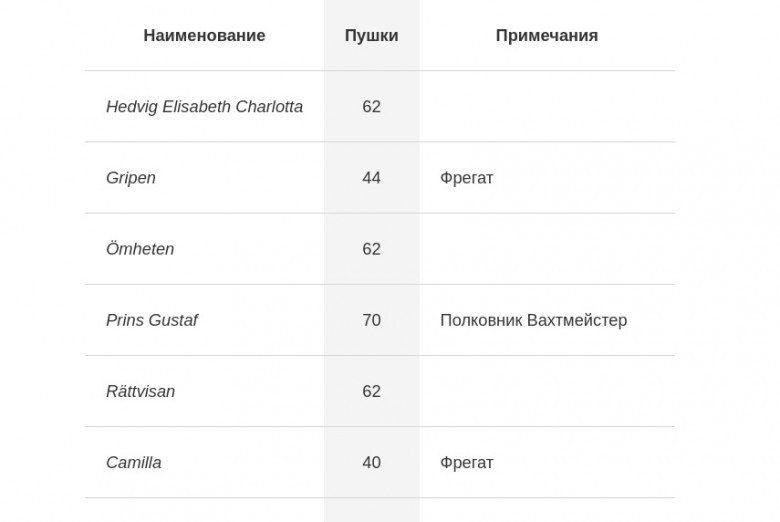This screenshot has height=522, width=780.
Task: Click the gun count 40 for Camilla
Action: [x=372, y=462]
